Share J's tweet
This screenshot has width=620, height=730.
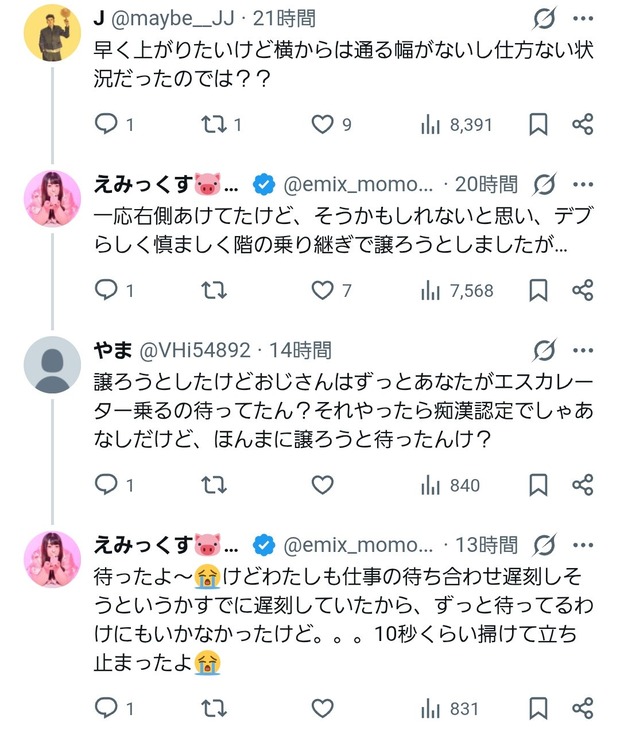(x=583, y=124)
